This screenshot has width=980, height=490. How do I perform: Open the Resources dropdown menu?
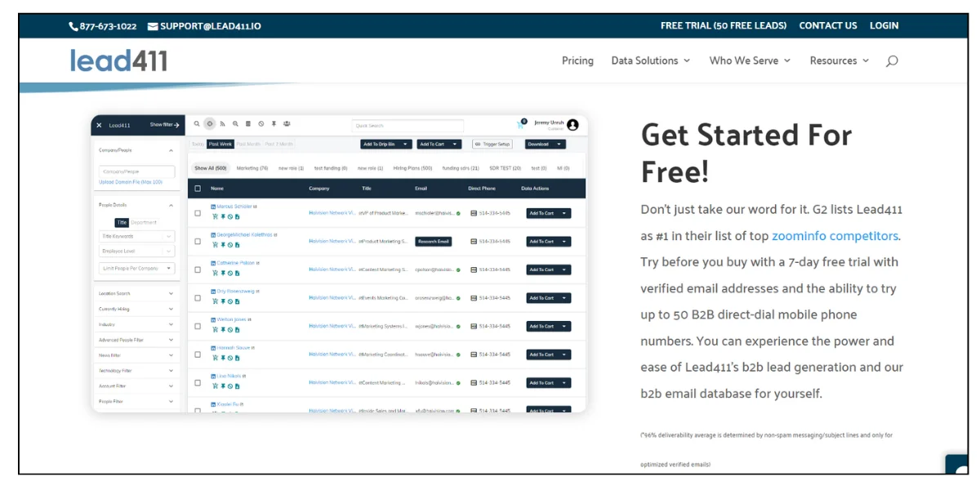[x=840, y=60]
